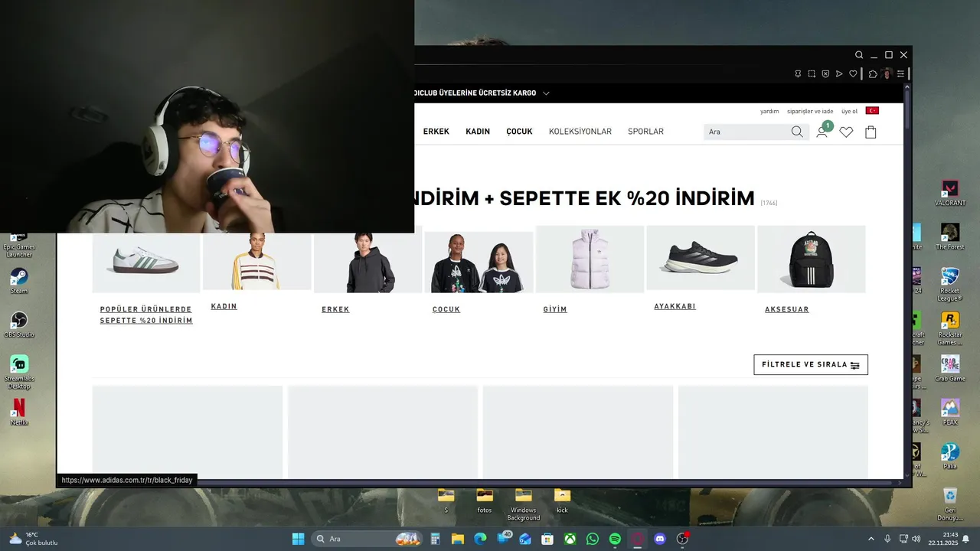Image resolution: width=980 pixels, height=551 pixels.
Task: Open the AKSESUAR category link
Action: pyautogui.click(x=787, y=309)
